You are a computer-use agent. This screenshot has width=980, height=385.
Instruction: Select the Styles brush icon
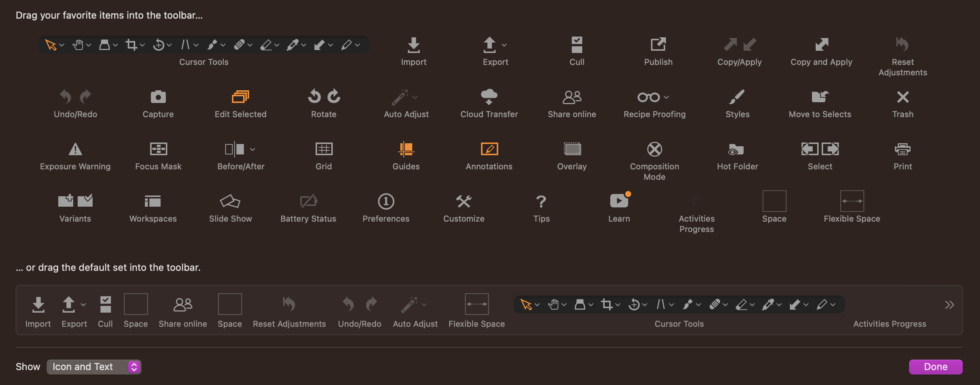[737, 97]
